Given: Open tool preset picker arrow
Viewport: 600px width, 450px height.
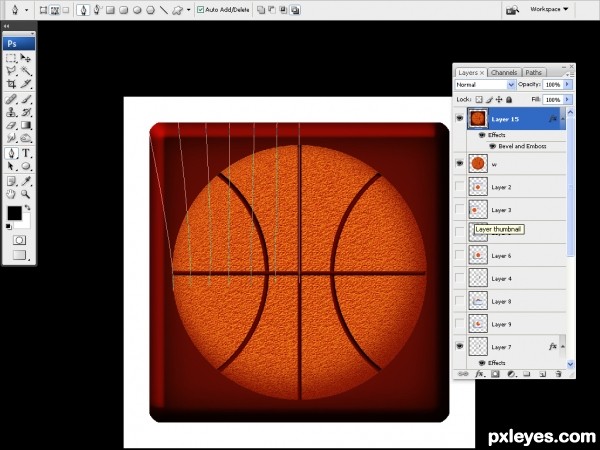Looking at the screenshot, I should coord(26,10).
